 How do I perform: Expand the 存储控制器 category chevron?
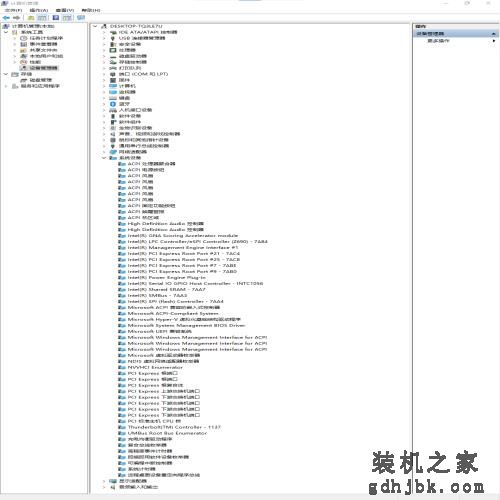(104, 62)
